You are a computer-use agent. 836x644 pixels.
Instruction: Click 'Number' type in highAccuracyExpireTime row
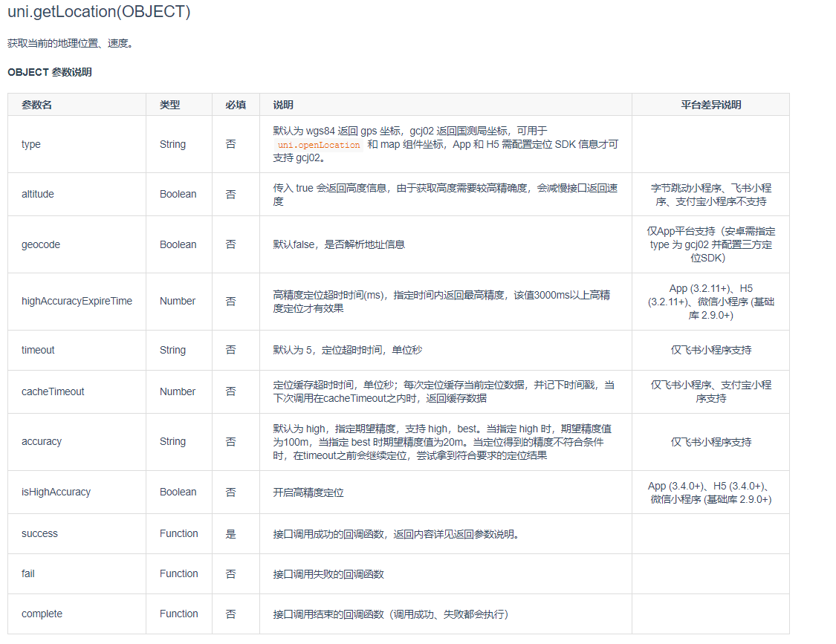pyautogui.click(x=178, y=301)
